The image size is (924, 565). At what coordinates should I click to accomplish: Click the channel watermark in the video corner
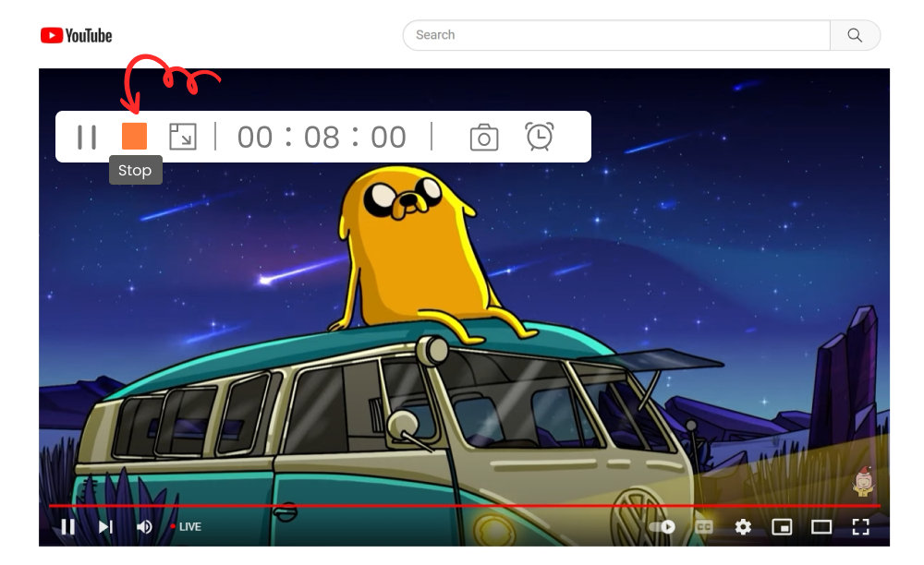863,481
